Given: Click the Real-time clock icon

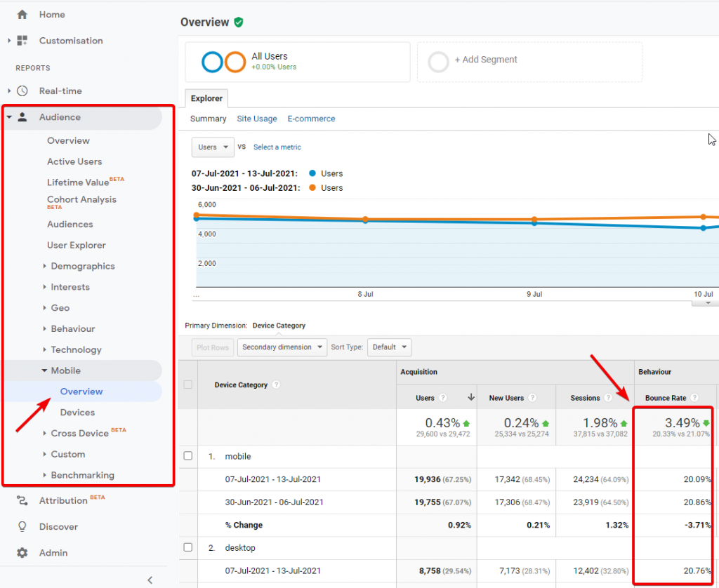Looking at the screenshot, I should point(22,91).
